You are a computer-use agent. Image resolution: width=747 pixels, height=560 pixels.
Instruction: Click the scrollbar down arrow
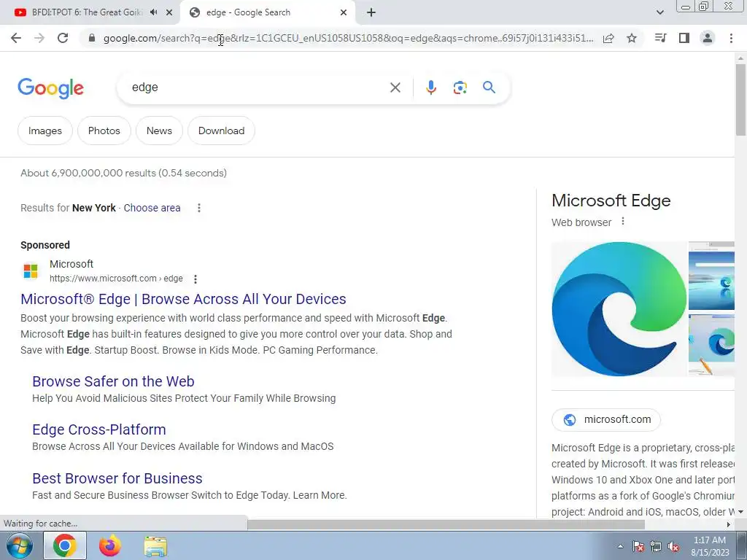click(x=740, y=512)
